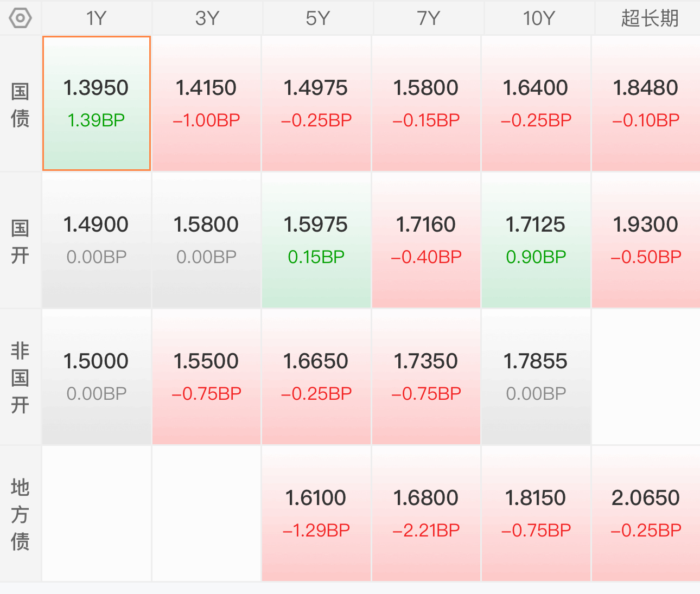Select the 国债 3Y cell 1.4150

pos(206,104)
